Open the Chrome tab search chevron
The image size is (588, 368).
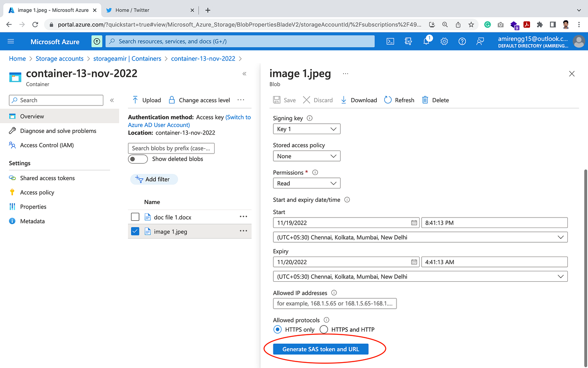tap(580, 10)
